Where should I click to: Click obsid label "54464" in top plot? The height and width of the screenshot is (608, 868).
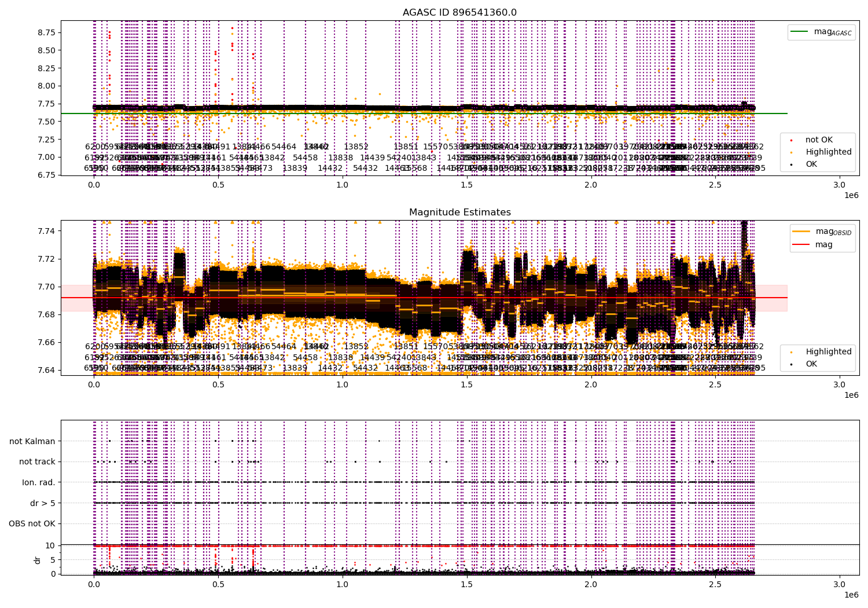(x=284, y=146)
